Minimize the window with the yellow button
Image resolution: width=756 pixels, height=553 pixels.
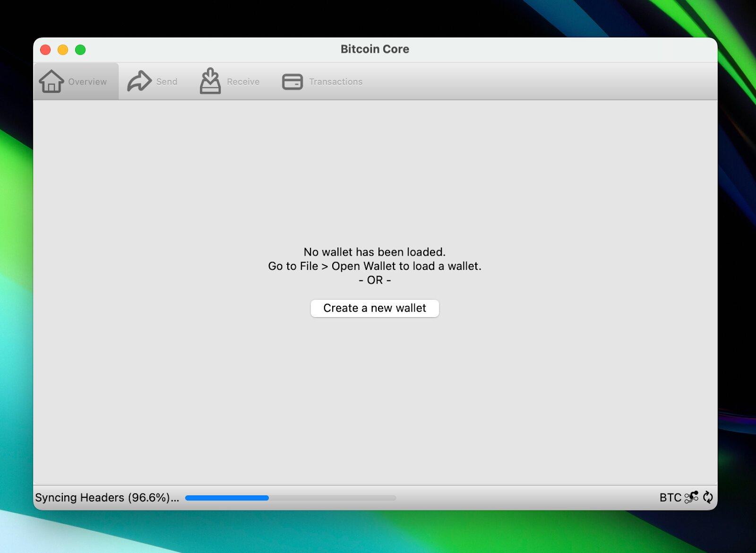(x=63, y=50)
